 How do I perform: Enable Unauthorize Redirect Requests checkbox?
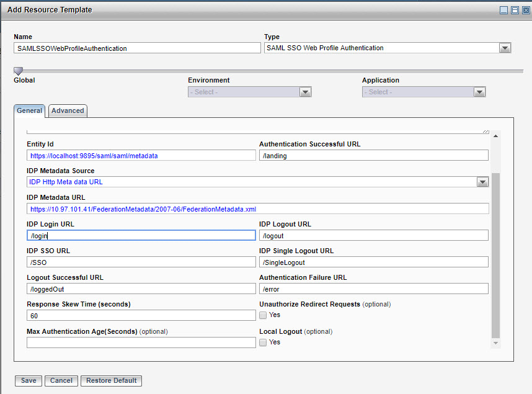click(264, 315)
